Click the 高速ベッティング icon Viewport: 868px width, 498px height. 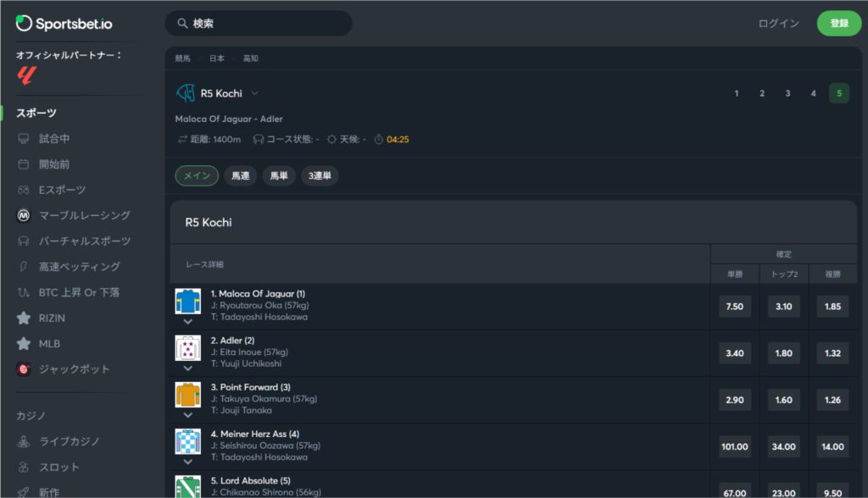coord(23,267)
